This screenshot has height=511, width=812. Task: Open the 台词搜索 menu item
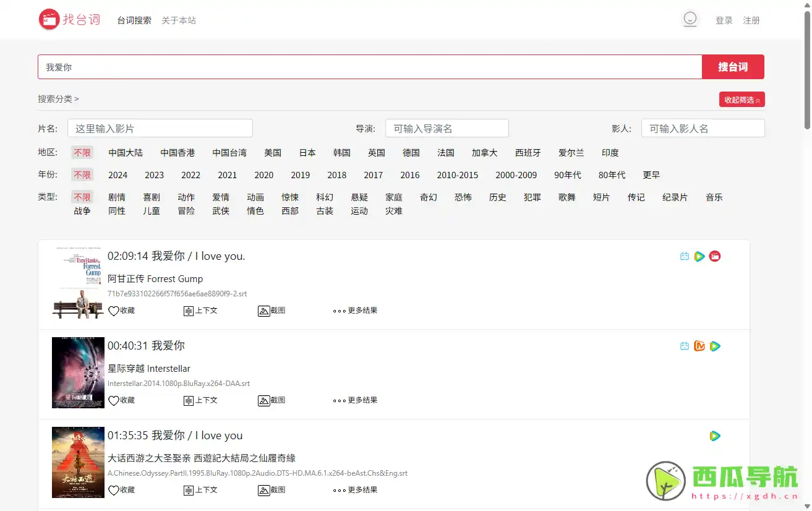(x=134, y=20)
